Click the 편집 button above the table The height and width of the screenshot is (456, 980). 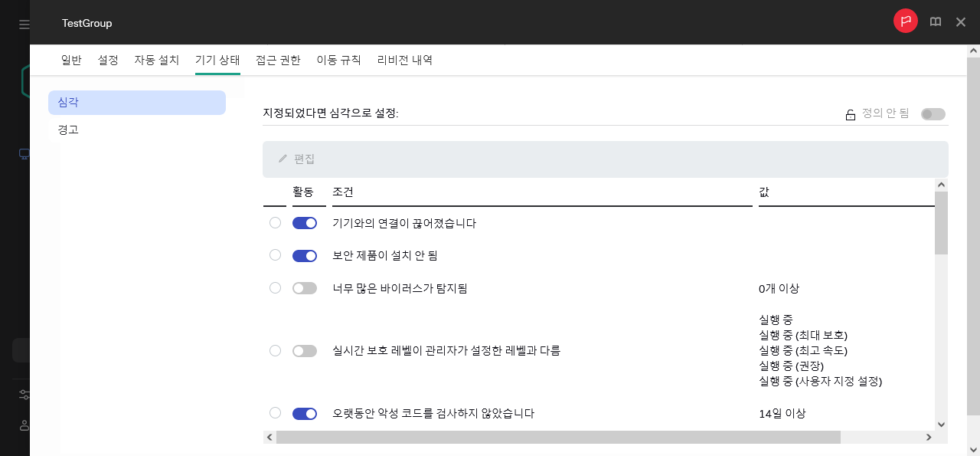point(296,159)
